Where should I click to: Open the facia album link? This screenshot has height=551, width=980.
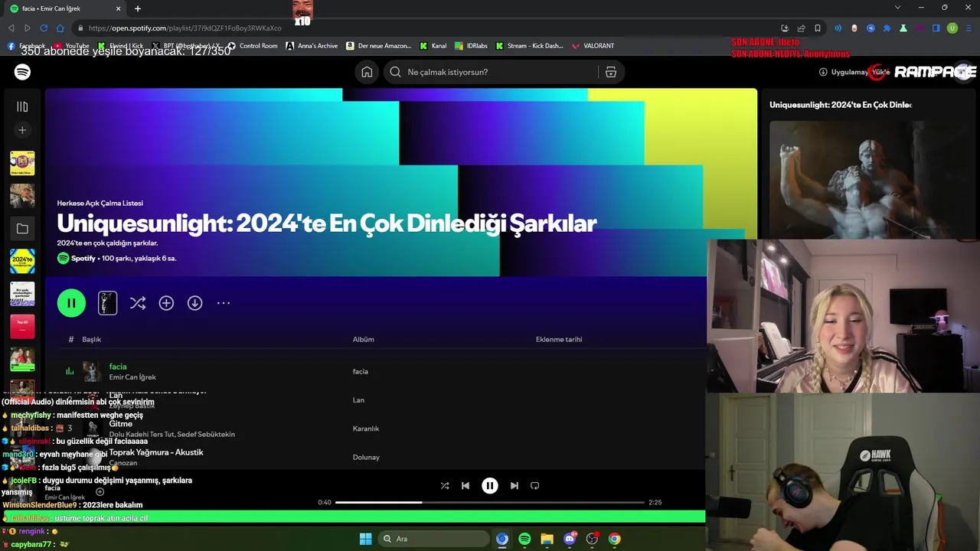coord(361,372)
